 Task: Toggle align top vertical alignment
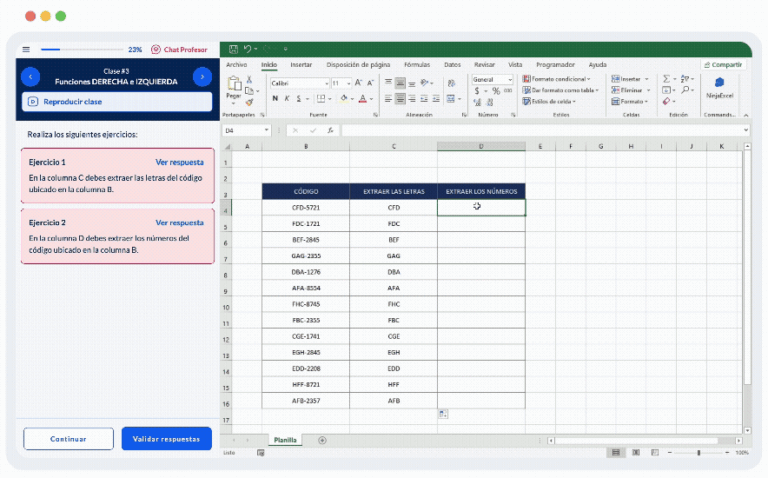388,82
